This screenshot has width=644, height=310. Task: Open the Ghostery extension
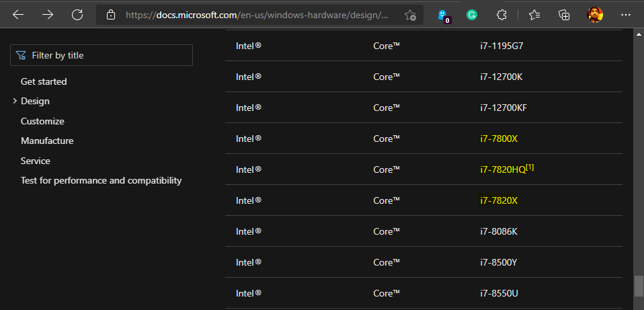pyautogui.click(x=443, y=15)
